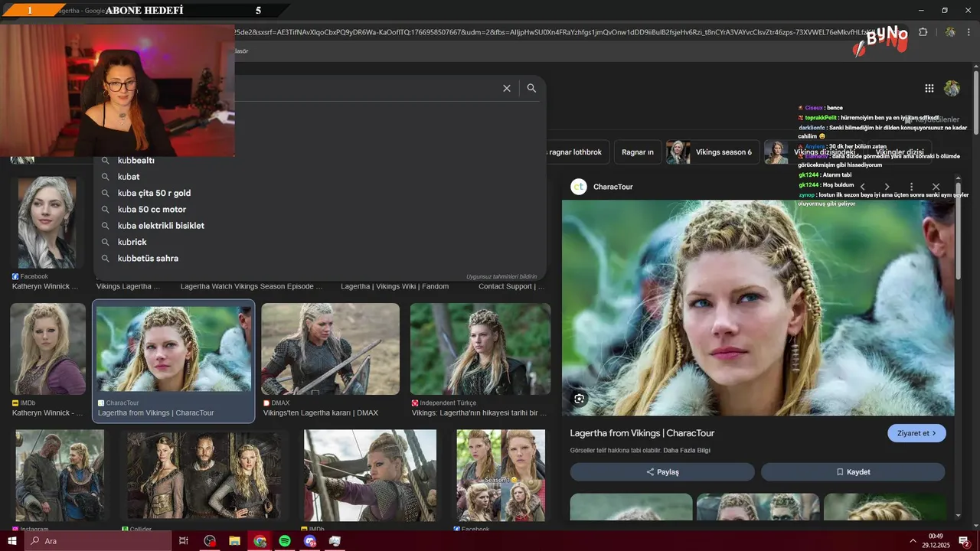
Task: Expand the system tray hidden icons
Action: pos(913,541)
